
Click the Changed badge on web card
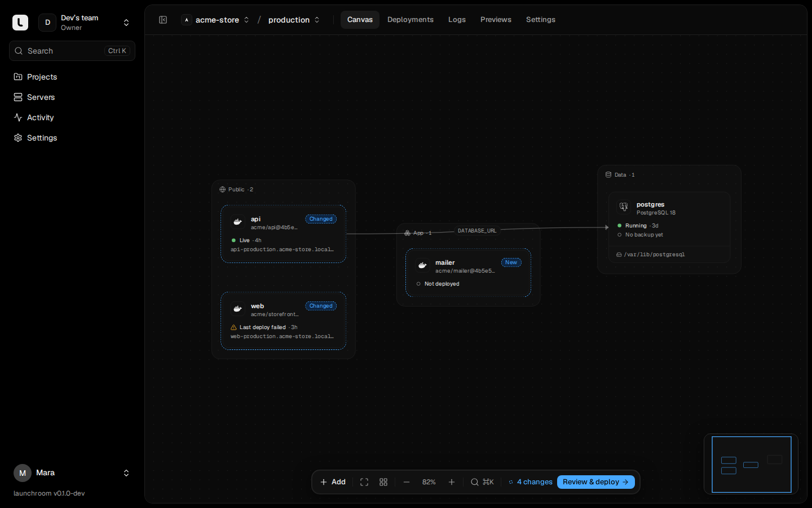321,306
